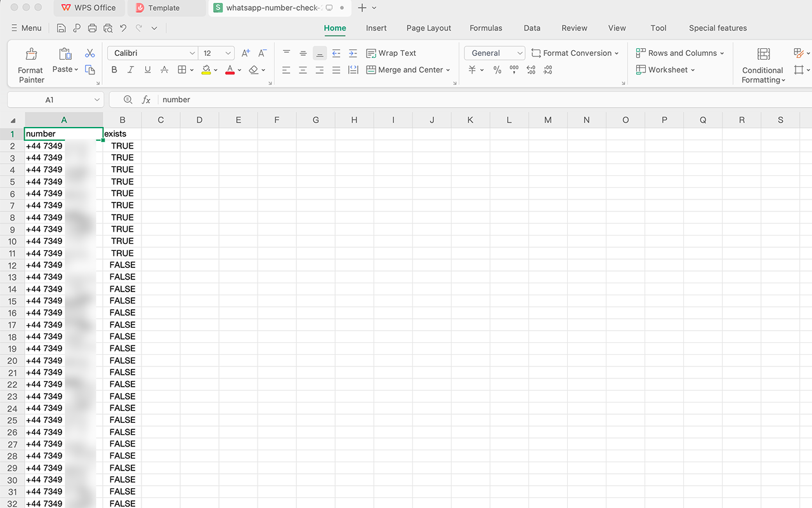Expand the Name Box dropdown arrow

click(97, 100)
